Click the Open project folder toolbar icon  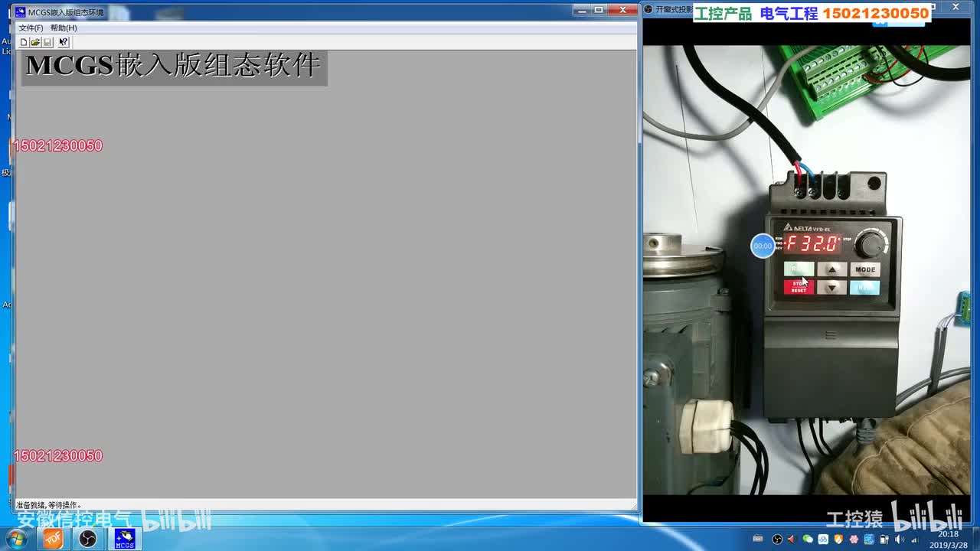pyautogui.click(x=35, y=42)
